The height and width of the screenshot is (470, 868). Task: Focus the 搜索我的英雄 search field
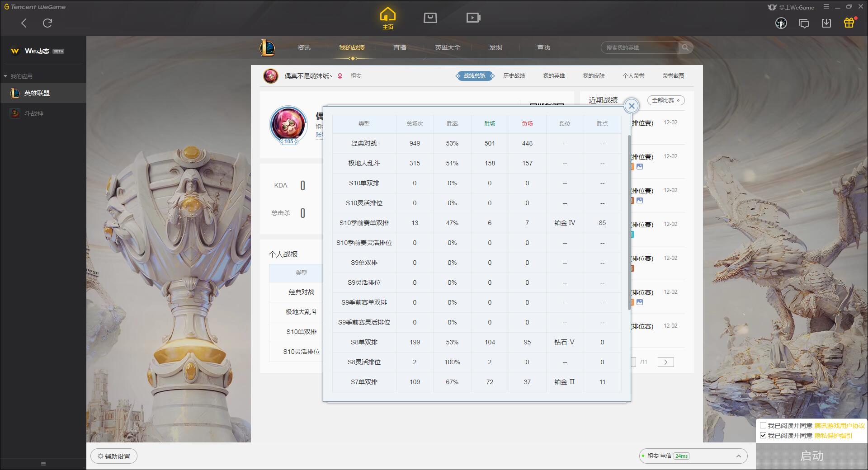pos(640,47)
